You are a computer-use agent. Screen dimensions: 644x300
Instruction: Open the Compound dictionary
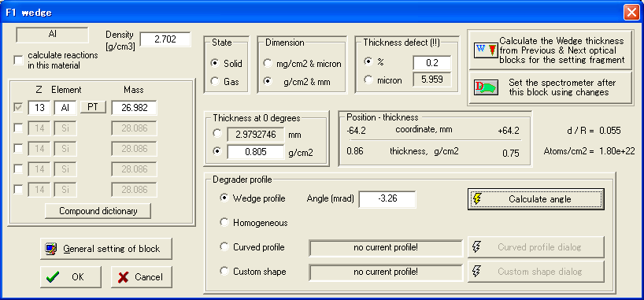(x=98, y=211)
